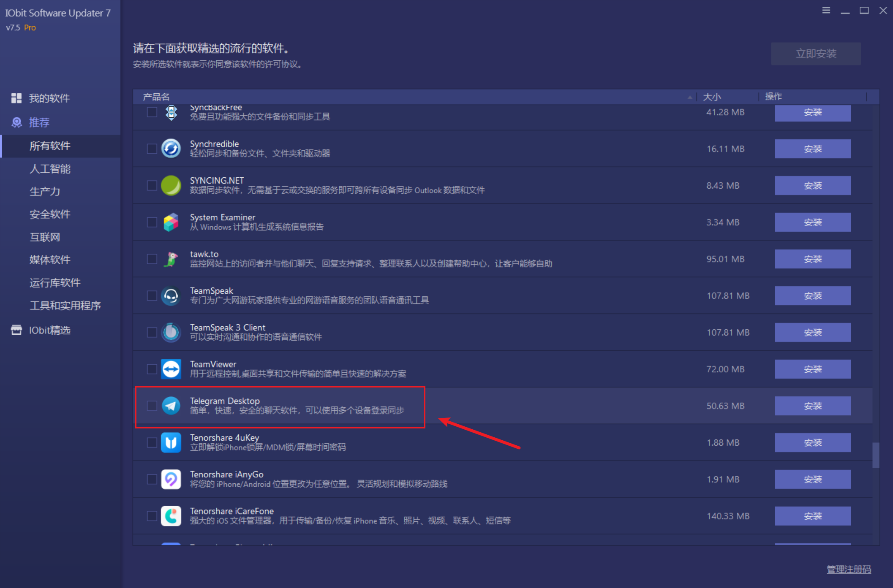Install Tenorshare iCareFone with 安装 button
Image resolution: width=893 pixels, height=588 pixels.
pos(812,516)
